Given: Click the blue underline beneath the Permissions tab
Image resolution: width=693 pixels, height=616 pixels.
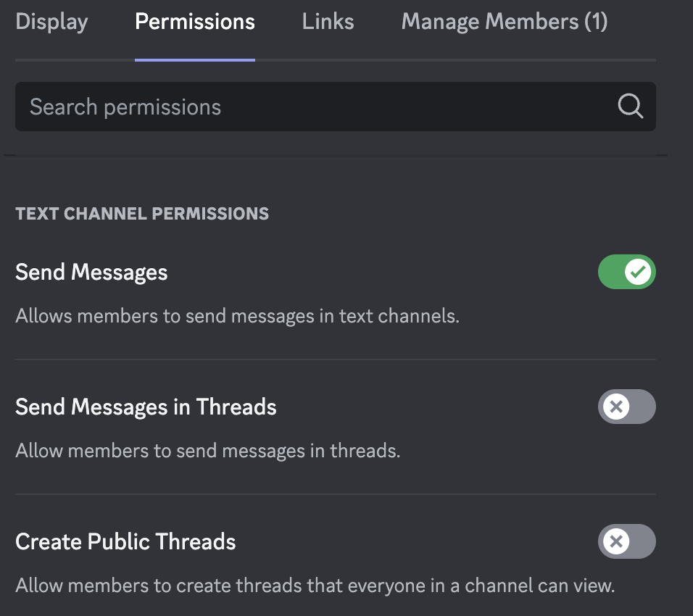Looking at the screenshot, I should pyautogui.click(x=195, y=59).
